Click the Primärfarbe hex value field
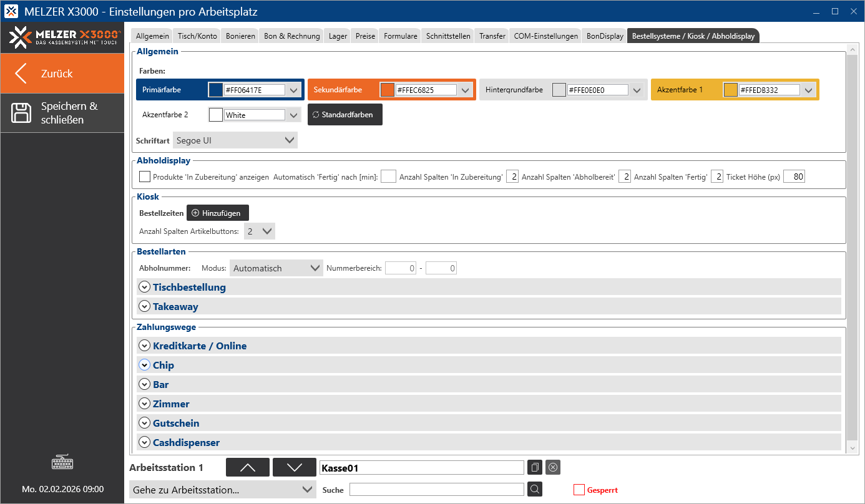 click(x=255, y=90)
